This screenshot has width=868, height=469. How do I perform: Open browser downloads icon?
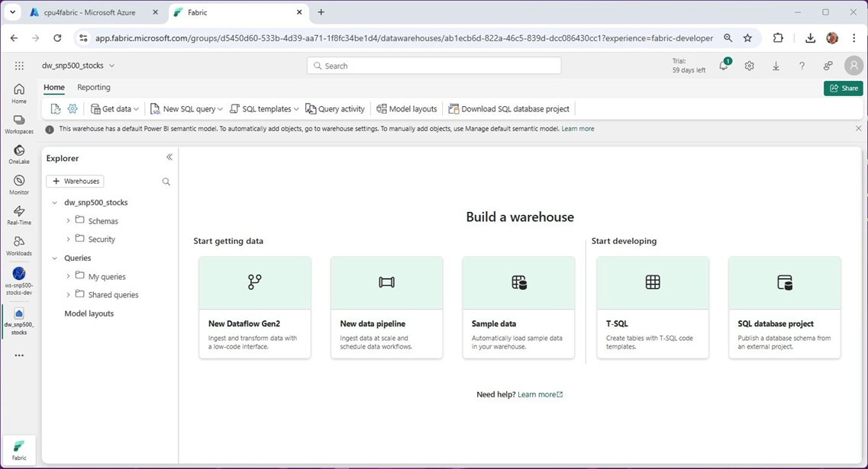(810, 38)
